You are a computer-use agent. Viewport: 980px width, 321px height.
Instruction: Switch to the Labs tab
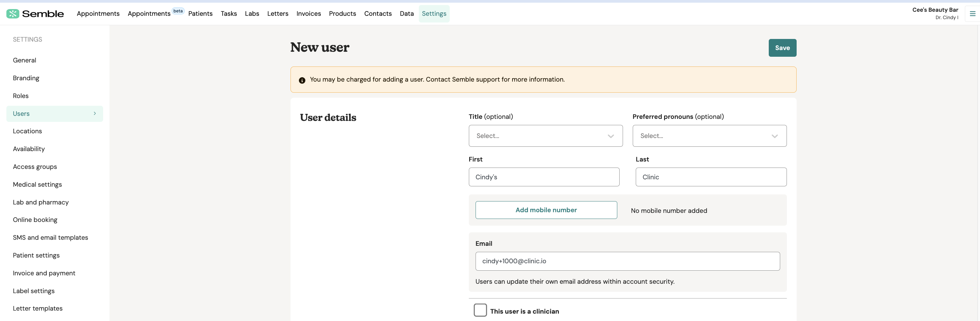pos(252,14)
